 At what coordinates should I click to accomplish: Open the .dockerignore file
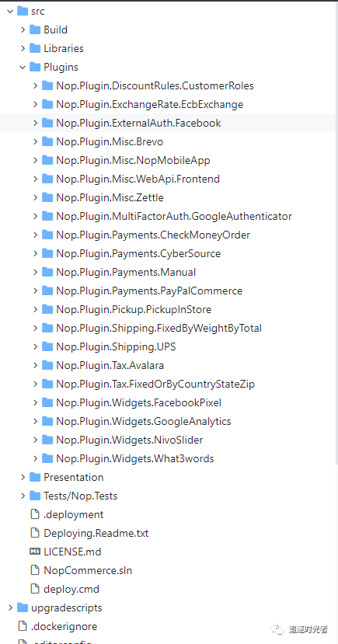(64, 626)
